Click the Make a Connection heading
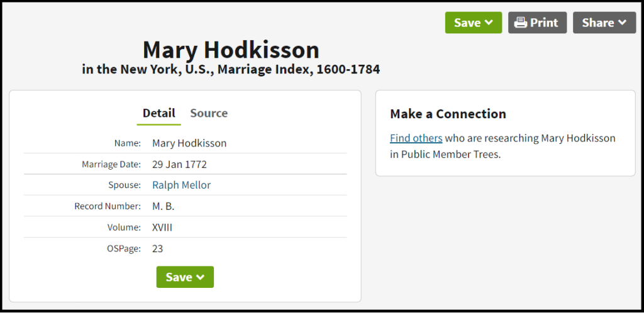 (448, 114)
